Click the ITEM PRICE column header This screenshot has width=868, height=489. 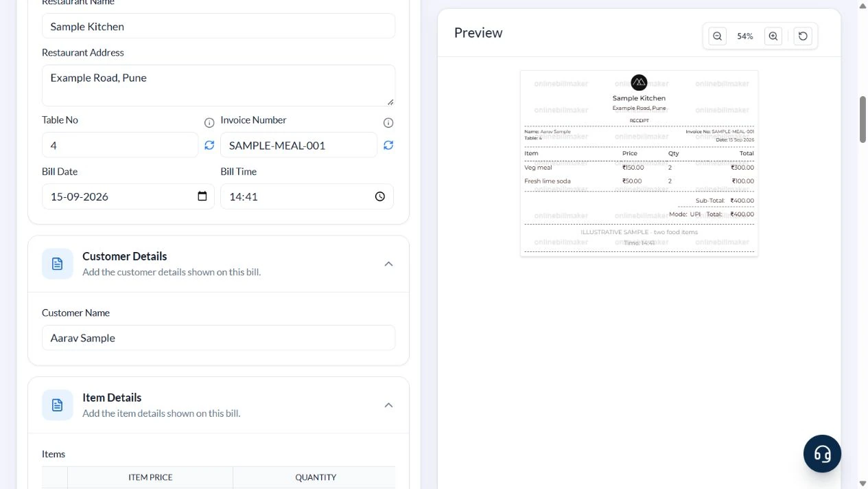150,477
